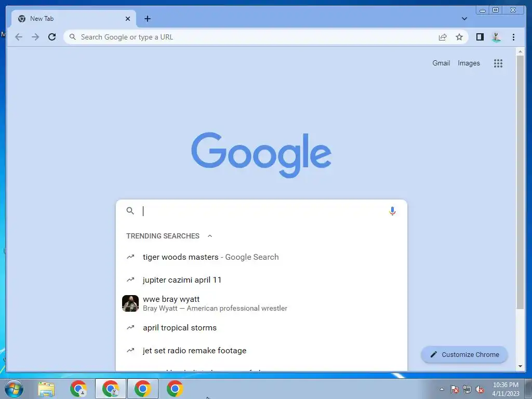Image resolution: width=532 pixels, height=399 pixels.
Task: Click the trending arrow beside tiger woods masters
Action: pos(130,257)
